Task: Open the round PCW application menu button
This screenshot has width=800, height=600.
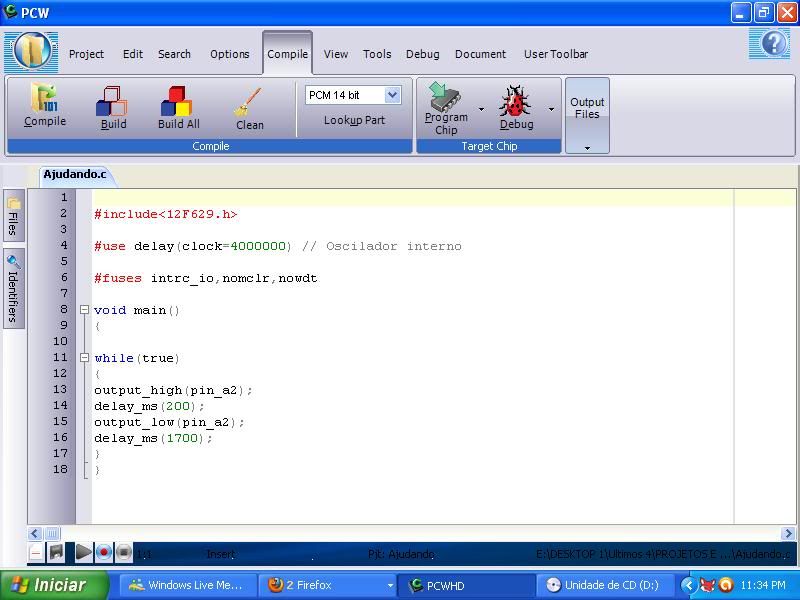Action: [32, 52]
